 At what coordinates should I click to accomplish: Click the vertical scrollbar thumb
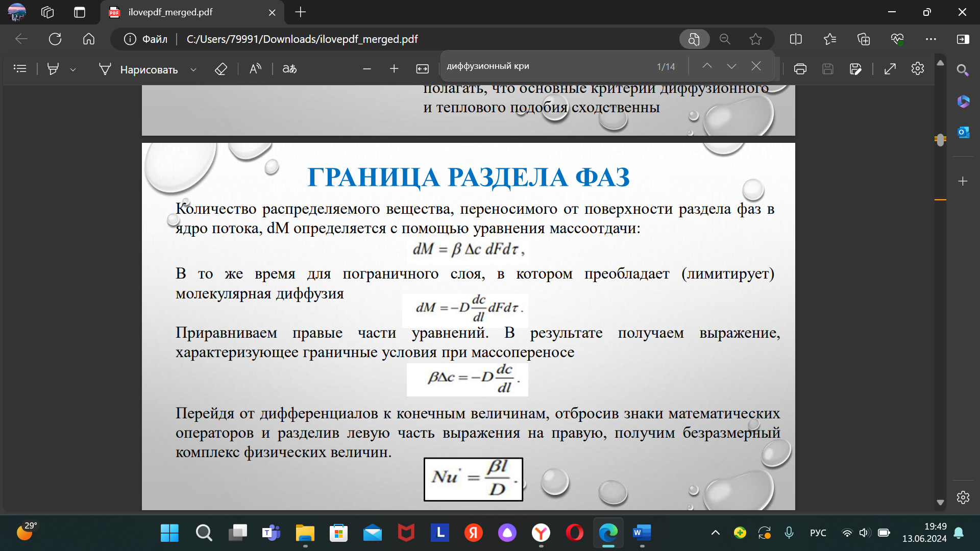940,140
